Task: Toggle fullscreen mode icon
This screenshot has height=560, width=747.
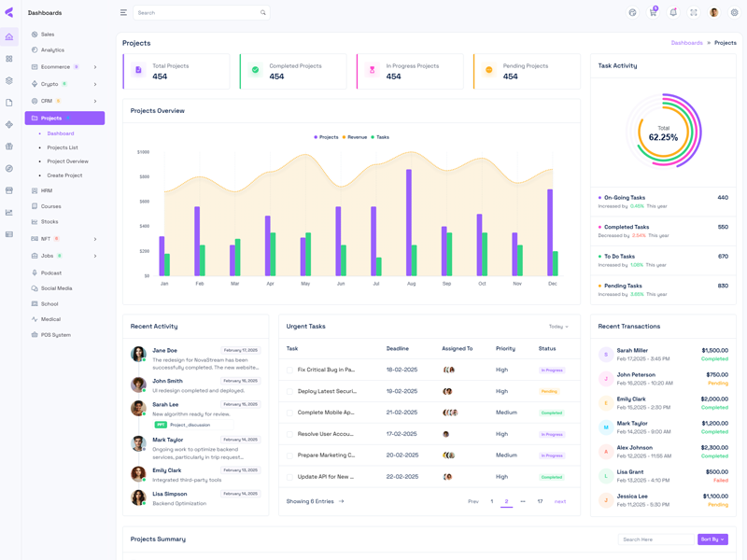Action: 694,13
